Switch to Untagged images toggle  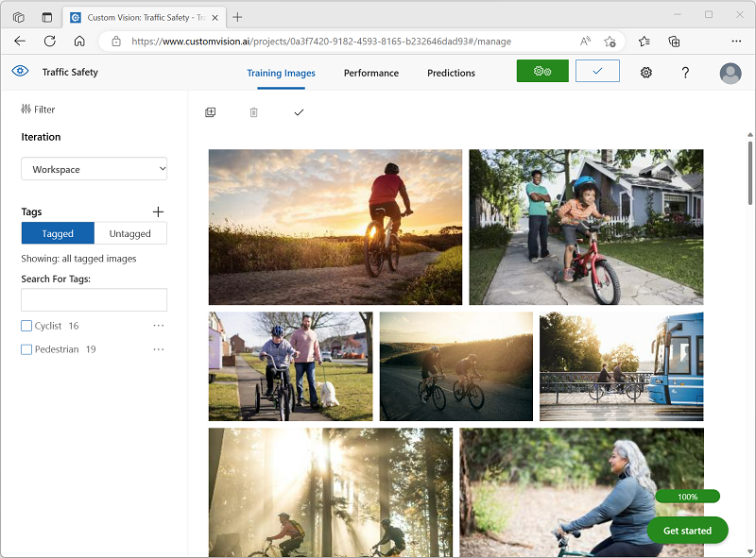pyautogui.click(x=130, y=233)
